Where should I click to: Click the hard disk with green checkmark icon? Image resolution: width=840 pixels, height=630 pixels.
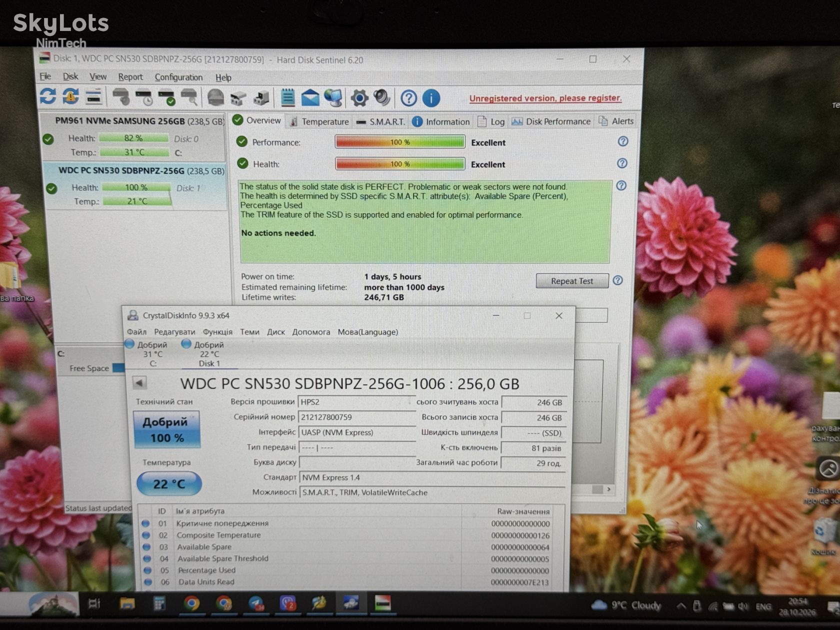pos(166,97)
